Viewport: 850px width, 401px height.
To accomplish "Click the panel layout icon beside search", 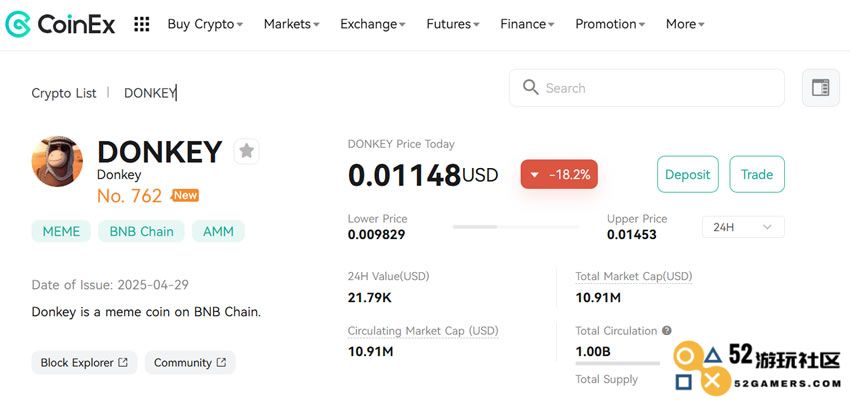I will pyautogui.click(x=821, y=88).
